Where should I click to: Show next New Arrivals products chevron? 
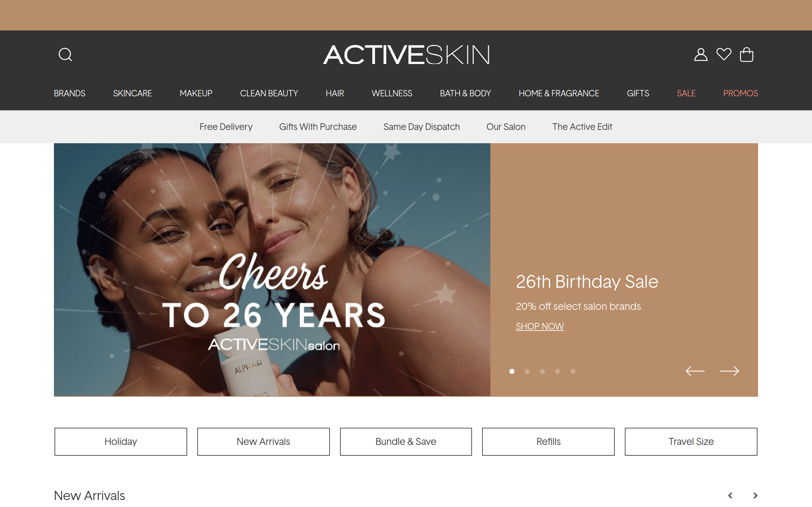coord(755,495)
